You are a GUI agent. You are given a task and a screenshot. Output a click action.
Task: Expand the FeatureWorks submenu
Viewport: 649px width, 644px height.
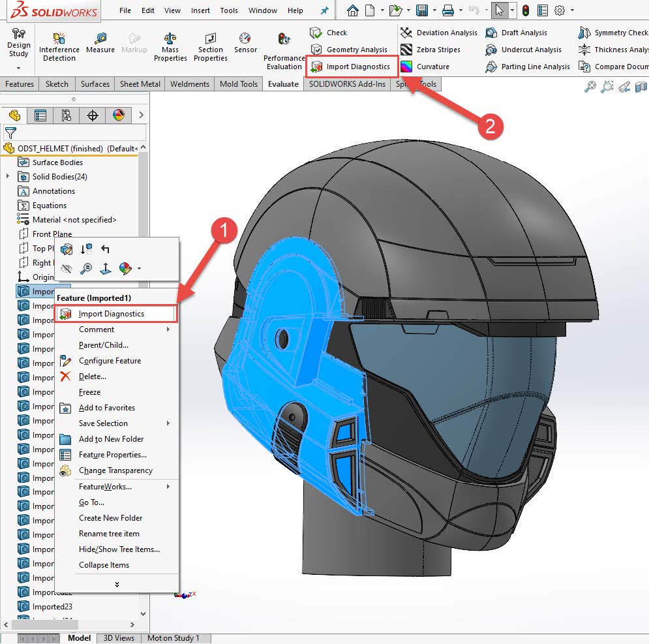tap(168, 487)
